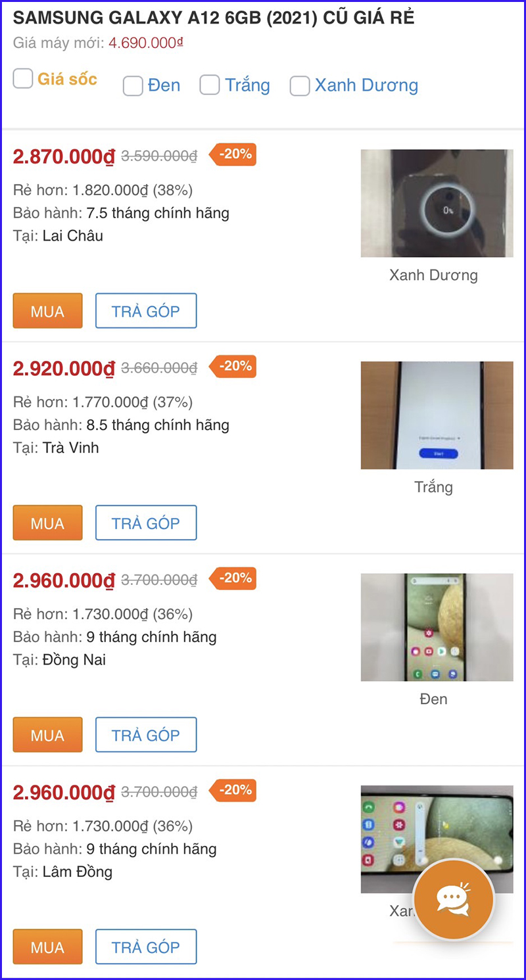Click the -20% discount tag on 2.920.000₫ listing

233,366
